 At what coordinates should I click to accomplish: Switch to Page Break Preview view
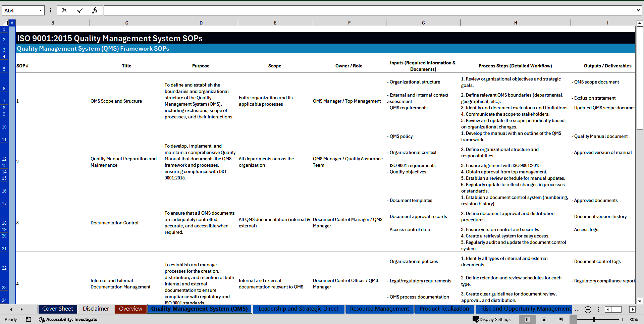[561, 319]
